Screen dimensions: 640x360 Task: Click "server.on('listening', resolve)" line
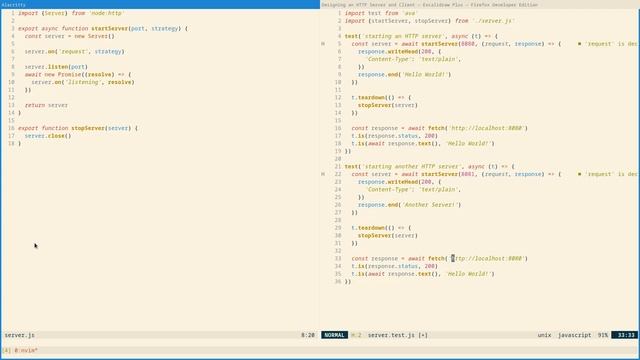click(x=83, y=82)
